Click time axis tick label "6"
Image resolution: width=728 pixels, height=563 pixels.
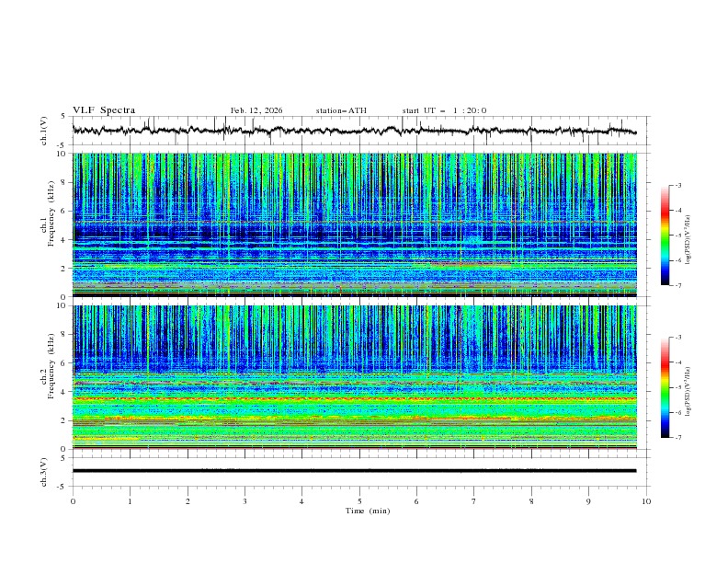[x=416, y=501]
